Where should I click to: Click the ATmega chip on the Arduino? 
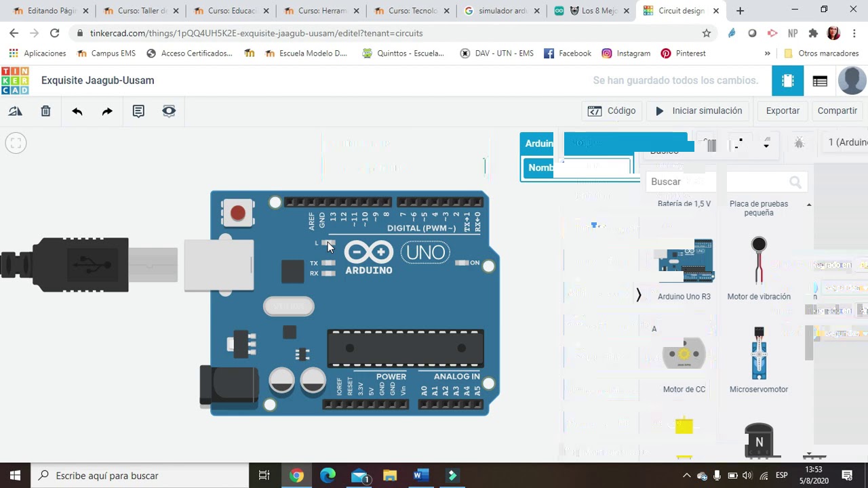pyautogui.click(x=406, y=348)
